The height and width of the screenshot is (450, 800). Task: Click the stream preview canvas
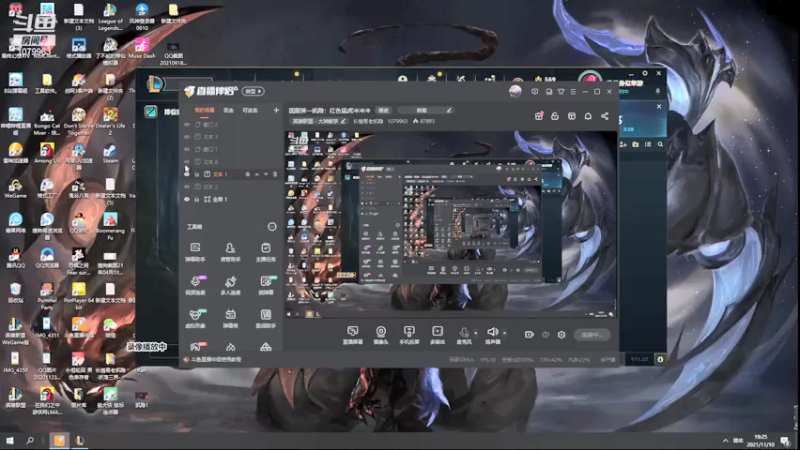coord(451,225)
